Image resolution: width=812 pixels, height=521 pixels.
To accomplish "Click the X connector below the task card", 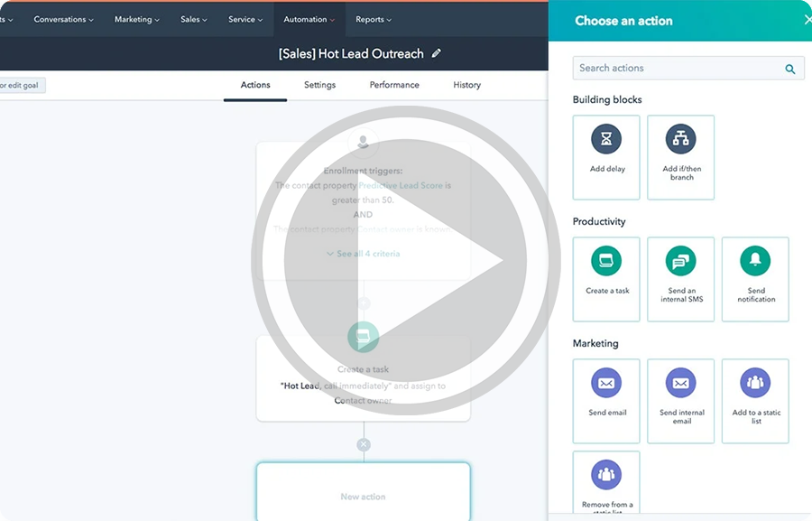I will tap(364, 444).
